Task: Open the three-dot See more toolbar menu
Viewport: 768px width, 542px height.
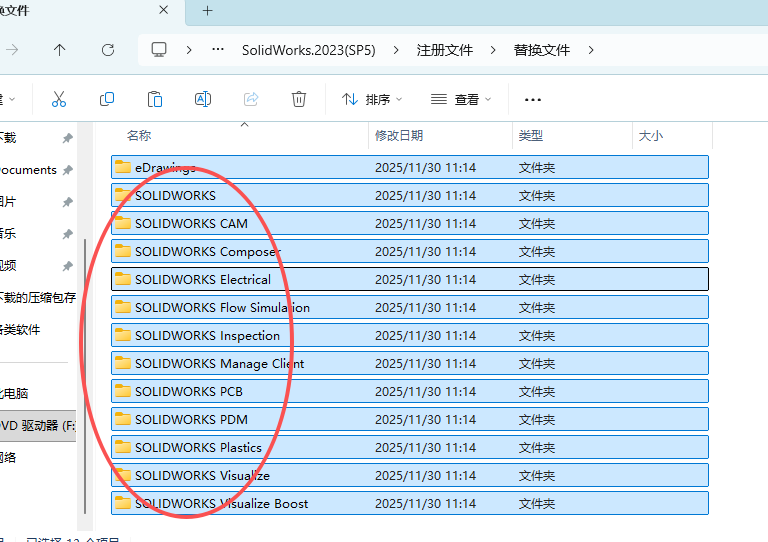Action: 533,100
